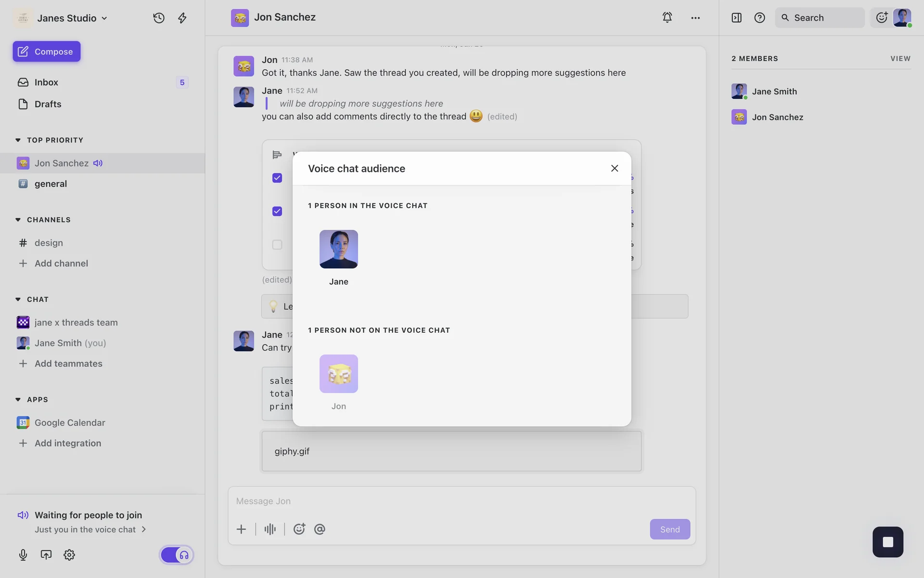Viewport: 924px width, 578px height.
Task: Close the Voice chat audience dialog
Action: [x=615, y=168]
